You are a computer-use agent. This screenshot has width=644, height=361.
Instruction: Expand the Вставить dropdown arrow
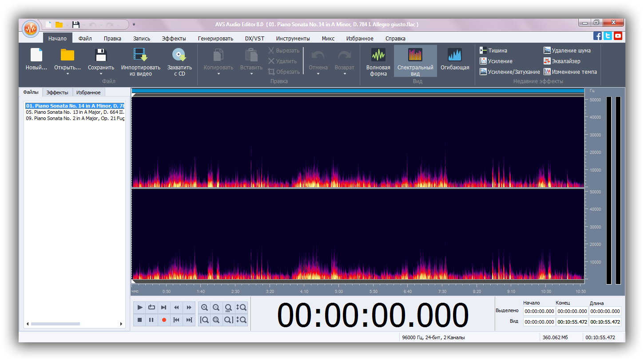(251, 74)
